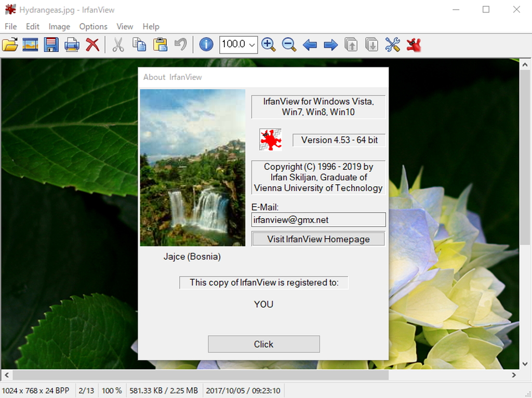Visit the IrfanView Homepage
532x398 pixels.
318,239
